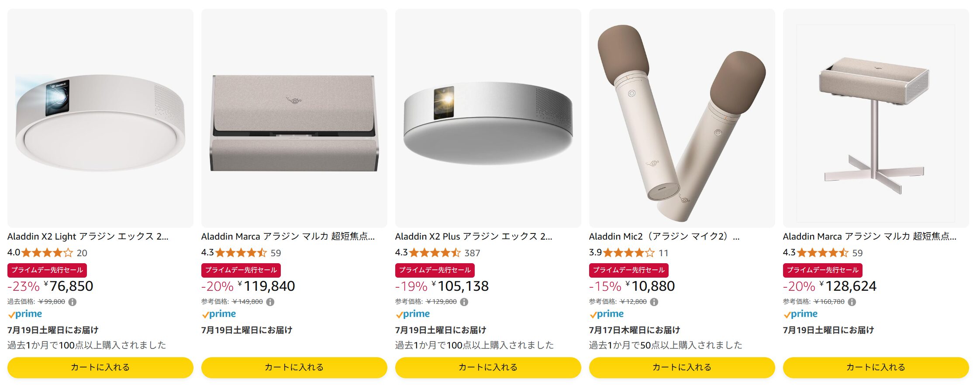This screenshot has height=390, width=980.
Task: Add Aladdin X2 Light to cart
Action: coord(100,367)
